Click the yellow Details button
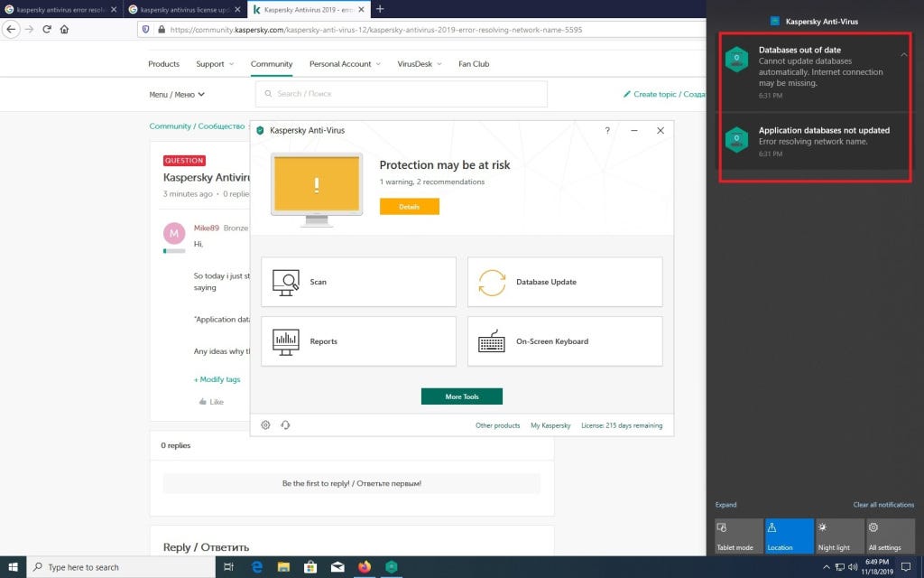Image resolution: width=924 pixels, height=578 pixels. click(409, 207)
